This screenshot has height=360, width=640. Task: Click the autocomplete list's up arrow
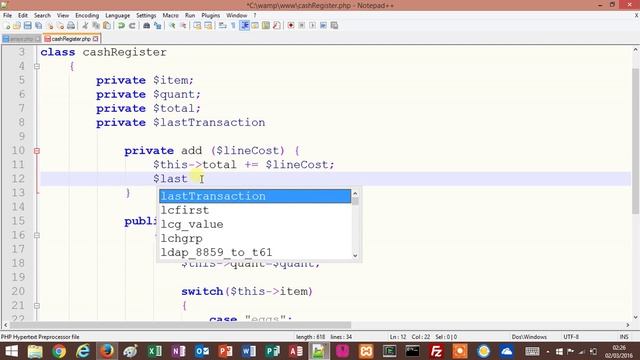[355, 193]
